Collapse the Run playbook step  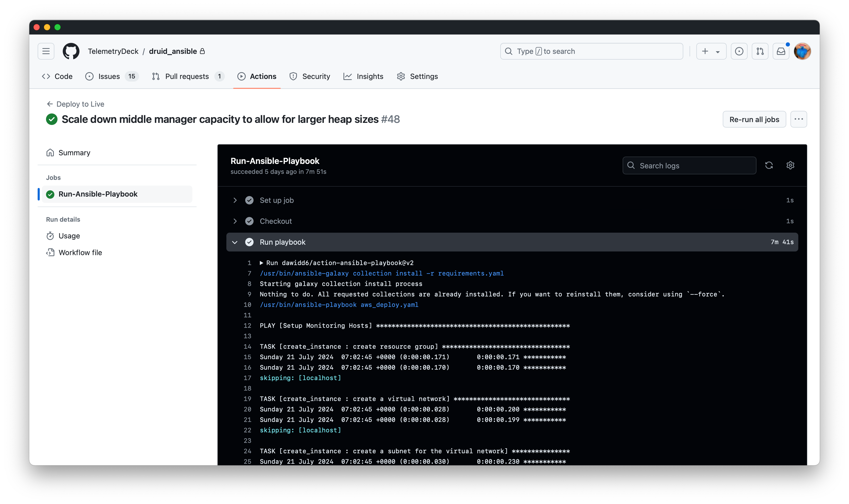(x=235, y=242)
